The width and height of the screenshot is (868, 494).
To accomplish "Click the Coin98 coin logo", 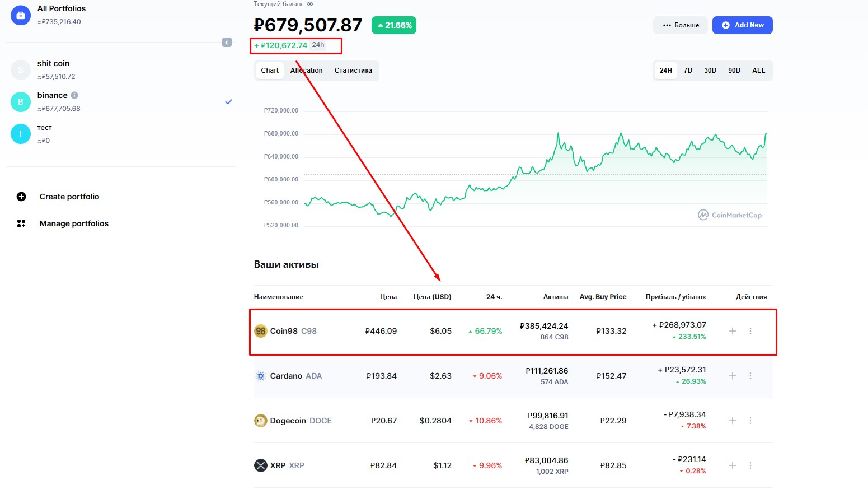I will pos(261,331).
